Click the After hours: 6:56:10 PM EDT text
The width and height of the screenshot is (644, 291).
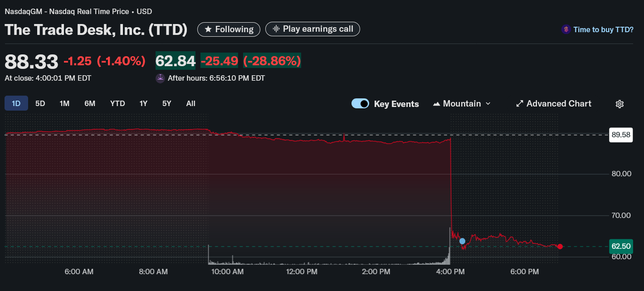tap(216, 78)
